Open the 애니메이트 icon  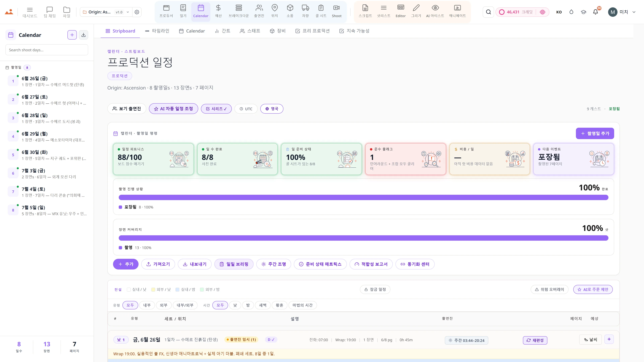457,12
